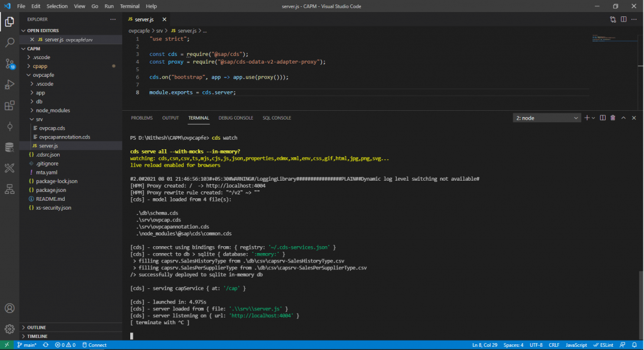
Task: Open the Extensions view
Action: tap(9, 105)
